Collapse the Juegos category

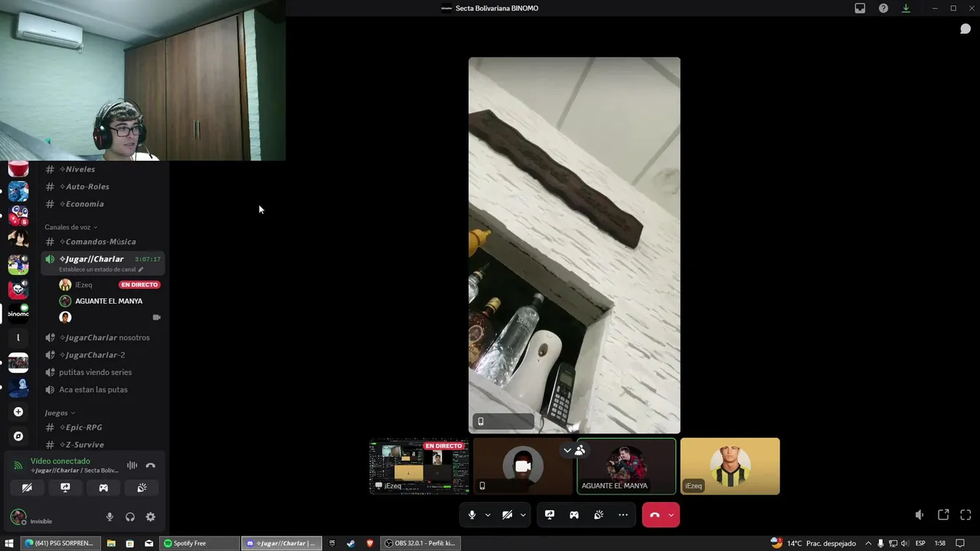click(x=60, y=413)
